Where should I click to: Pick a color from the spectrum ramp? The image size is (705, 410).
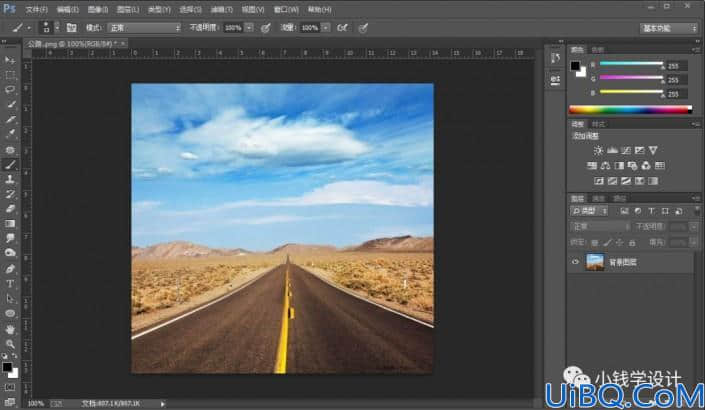click(x=630, y=109)
